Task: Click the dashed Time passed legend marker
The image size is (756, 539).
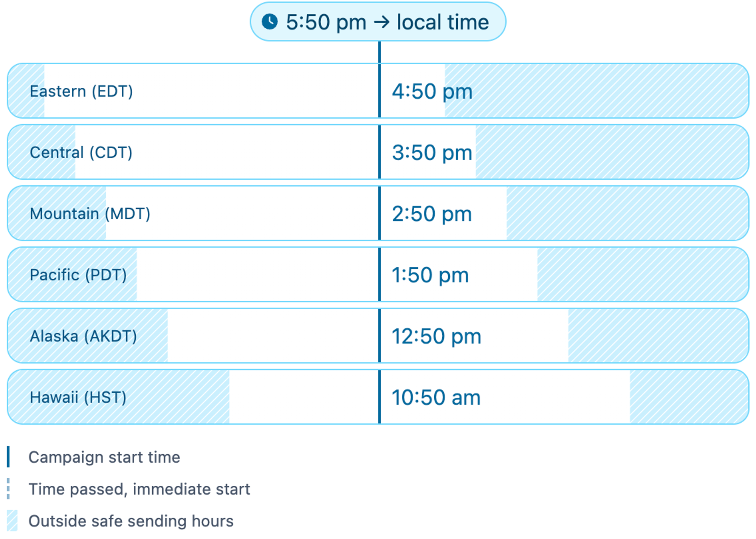Action: coord(8,488)
